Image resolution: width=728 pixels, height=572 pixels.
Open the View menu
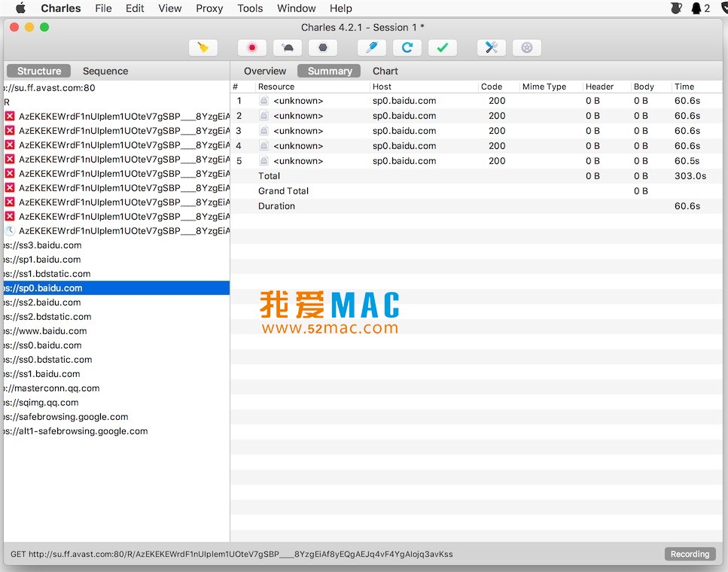[x=169, y=8]
